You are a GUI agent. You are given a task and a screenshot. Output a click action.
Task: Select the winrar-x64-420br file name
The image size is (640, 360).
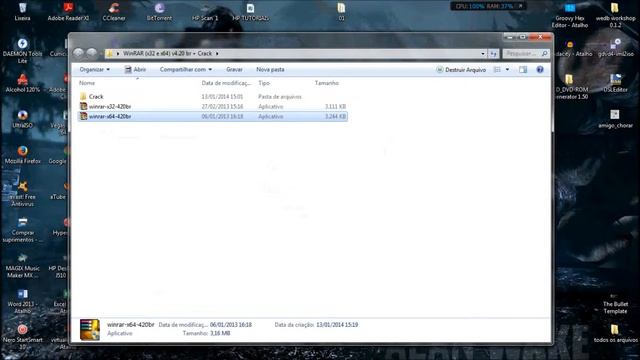pos(110,116)
